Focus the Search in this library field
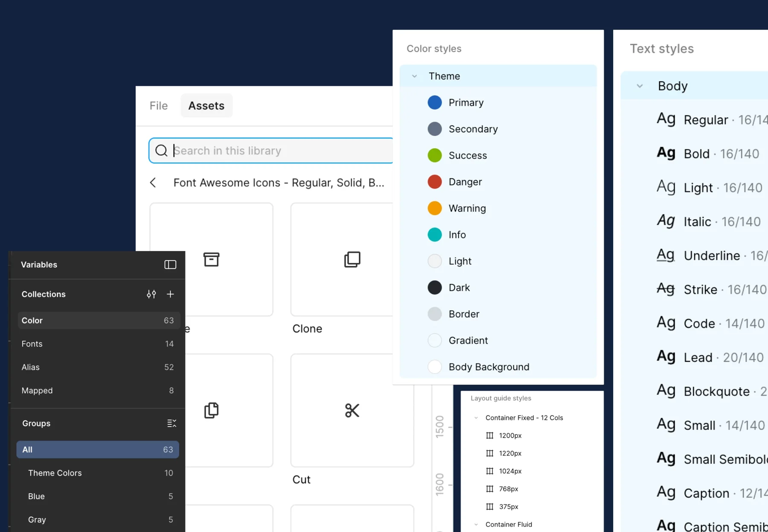This screenshot has width=768, height=532. pos(271,151)
